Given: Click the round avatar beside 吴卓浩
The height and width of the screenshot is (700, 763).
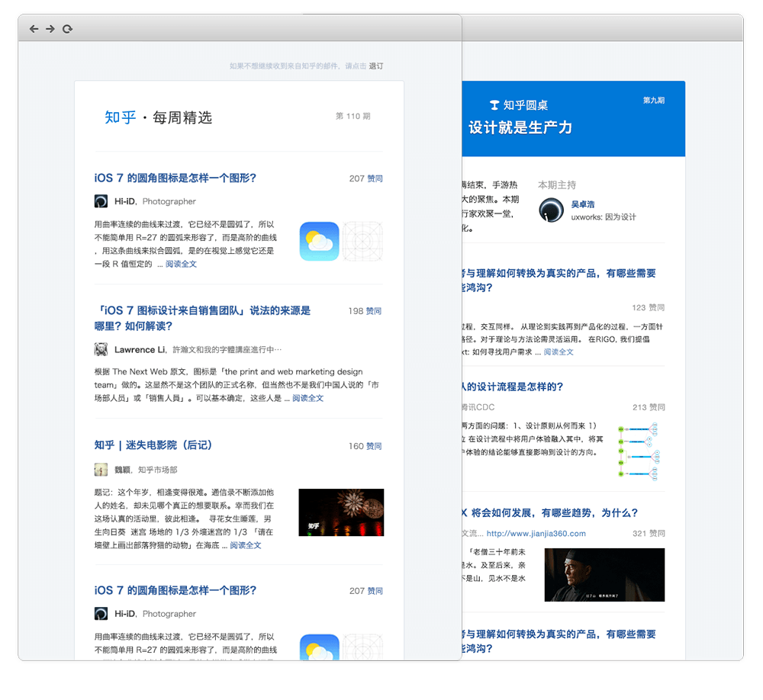Looking at the screenshot, I should [552, 210].
